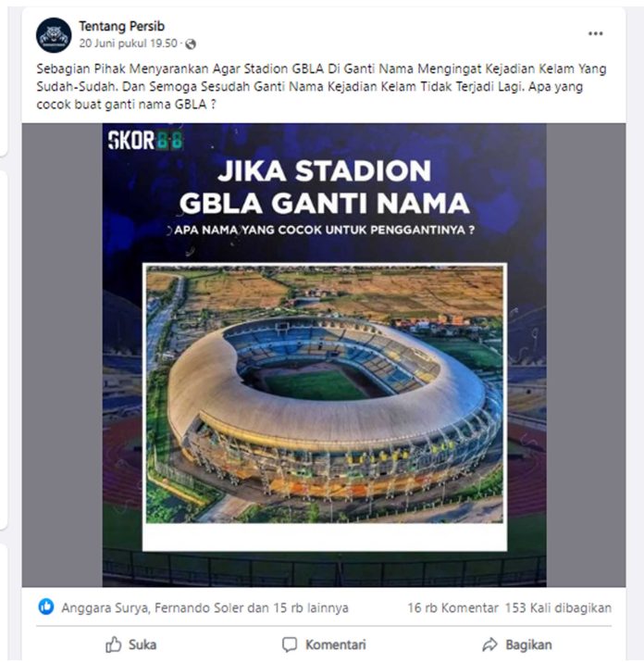The height and width of the screenshot is (662, 644).
Task: Like the post with Suka button
Action: tap(130, 644)
